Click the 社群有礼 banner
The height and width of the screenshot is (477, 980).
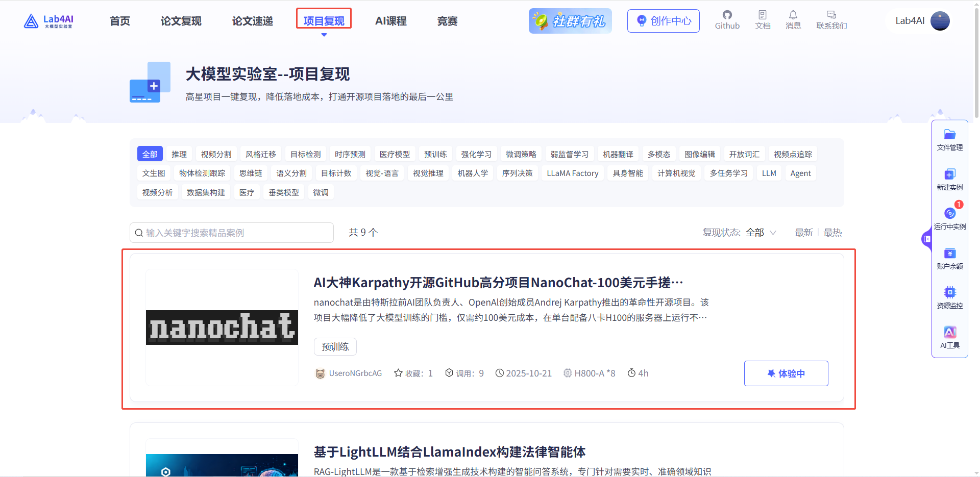tap(570, 21)
